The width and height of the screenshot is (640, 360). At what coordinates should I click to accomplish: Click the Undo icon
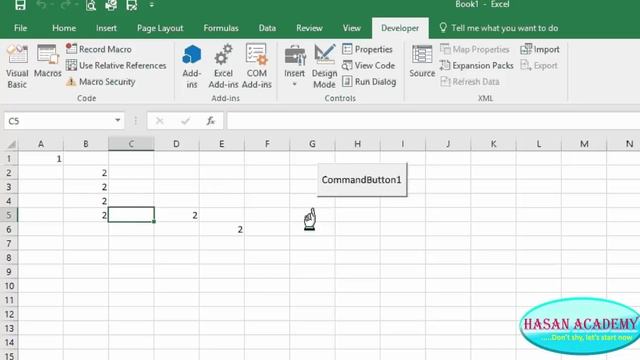click(x=41, y=5)
